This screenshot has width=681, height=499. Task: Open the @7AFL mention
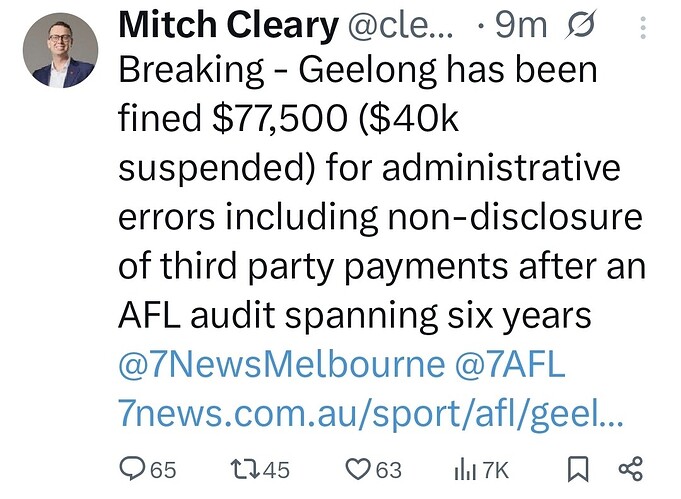pyautogui.click(x=510, y=365)
